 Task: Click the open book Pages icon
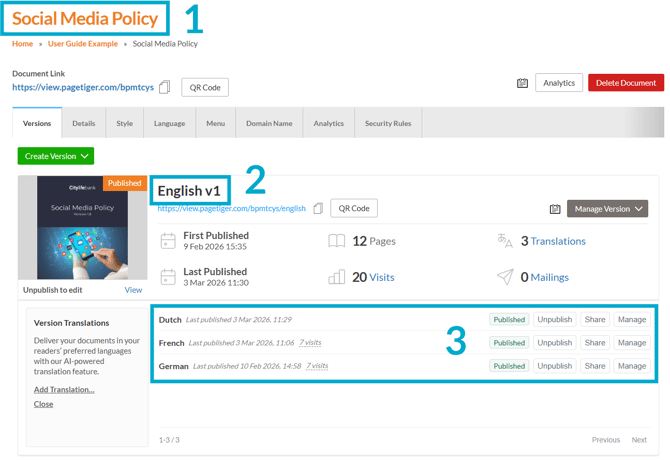pyautogui.click(x=337, y=241)
